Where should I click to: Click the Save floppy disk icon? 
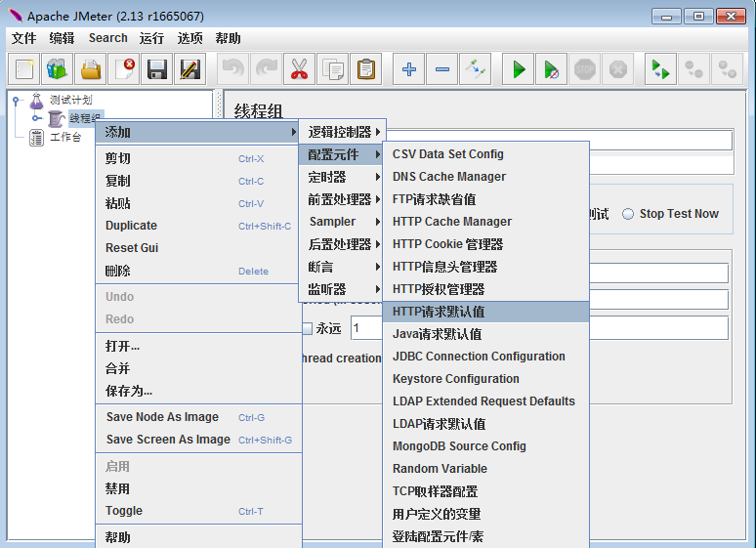156,69
